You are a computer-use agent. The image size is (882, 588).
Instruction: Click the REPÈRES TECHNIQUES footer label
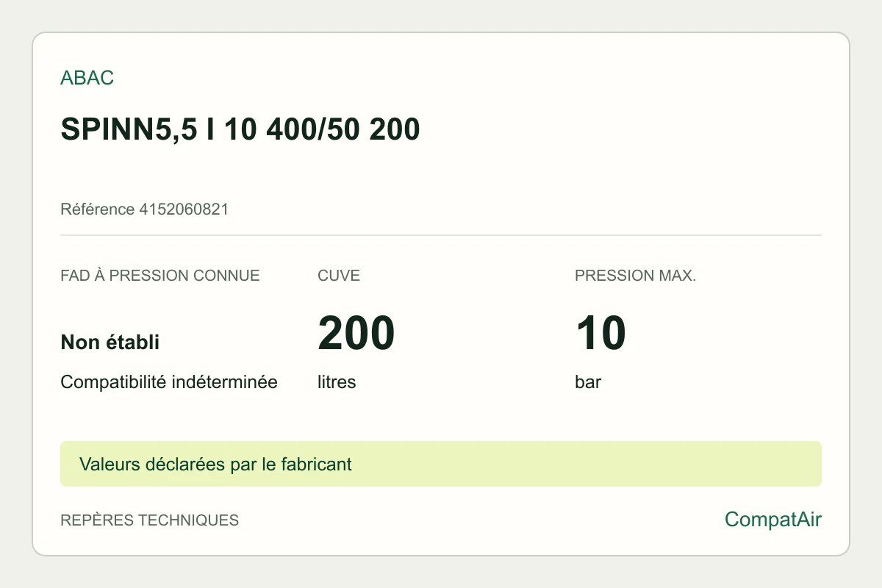pyautogui.click(x=149, y=520)
